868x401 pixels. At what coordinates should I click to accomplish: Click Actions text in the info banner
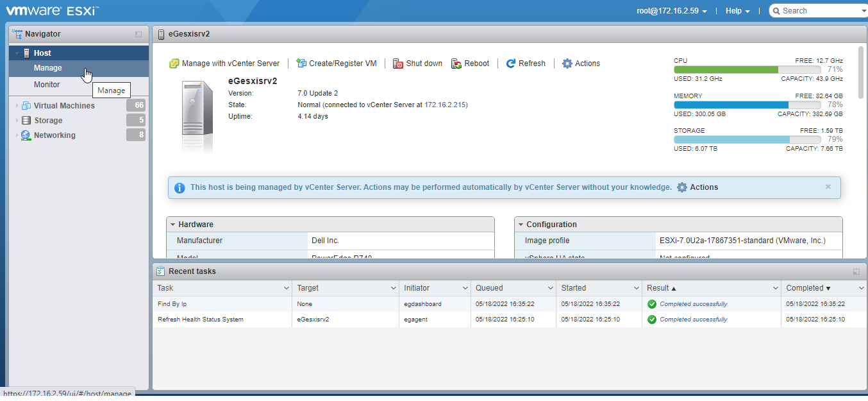click(x=704, y=187)
